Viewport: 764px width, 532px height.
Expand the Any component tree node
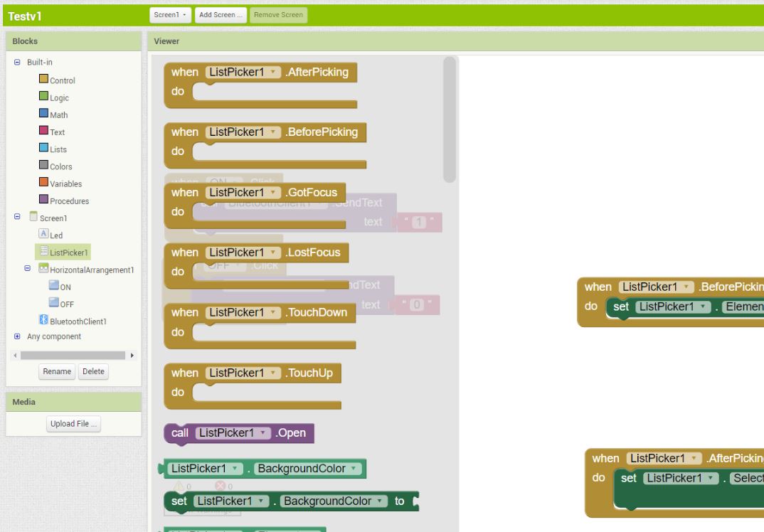tap(17, 336)
